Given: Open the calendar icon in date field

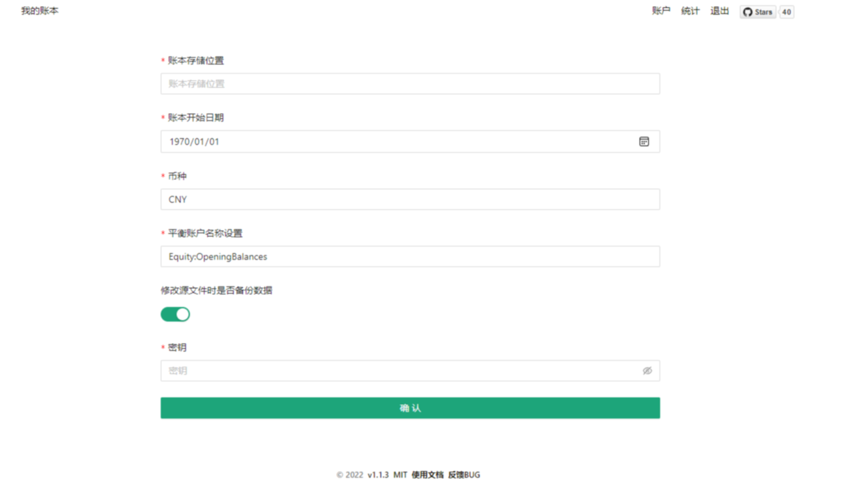Looking at the screenshot, I should [x=644, y=142].
